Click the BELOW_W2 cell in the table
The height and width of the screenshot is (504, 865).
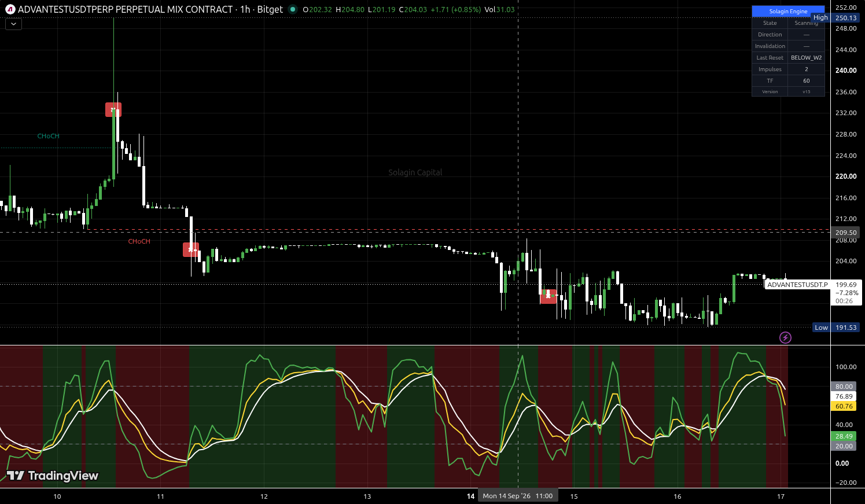tap(806, 58)
